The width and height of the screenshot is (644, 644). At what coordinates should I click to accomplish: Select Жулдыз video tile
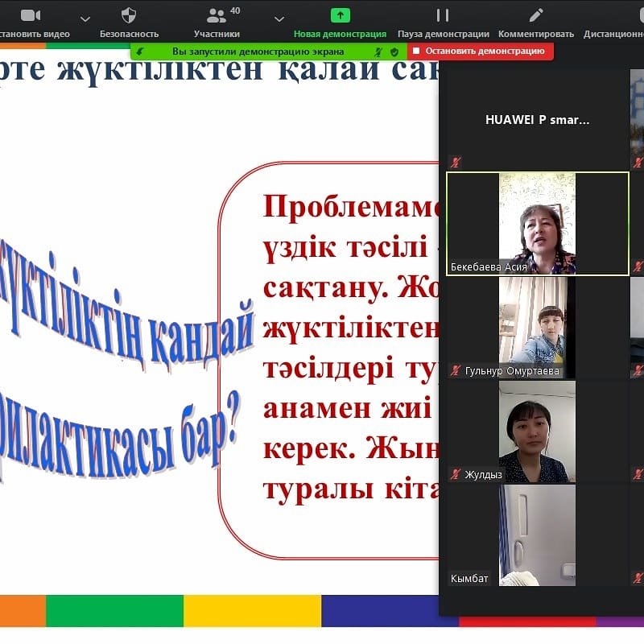[x=537, y=431]
